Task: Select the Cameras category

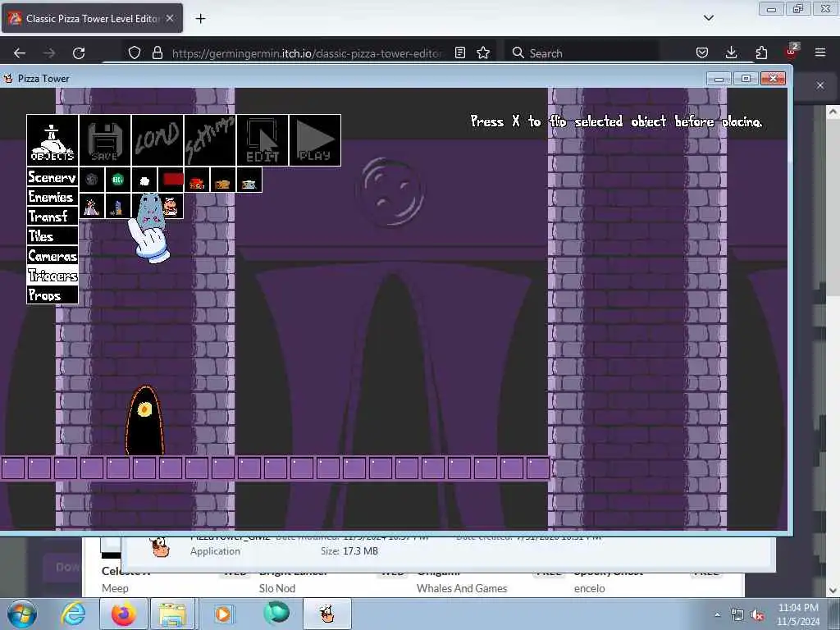Action: [52, 256]
